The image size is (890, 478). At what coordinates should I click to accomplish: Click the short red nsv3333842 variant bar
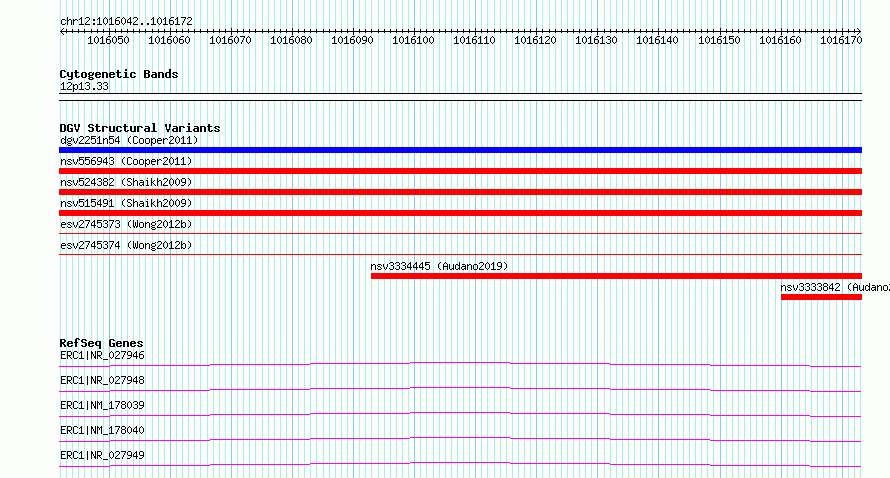(x=821, y=297)
